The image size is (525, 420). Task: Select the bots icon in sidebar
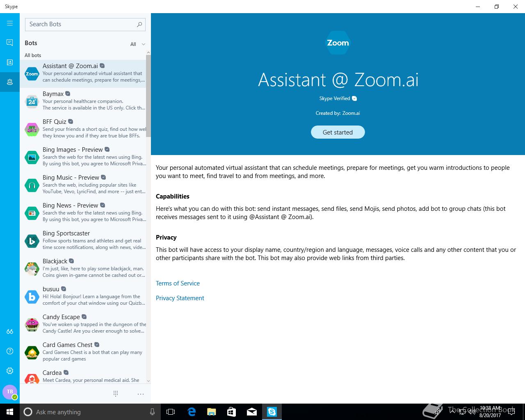coord(10,82)
